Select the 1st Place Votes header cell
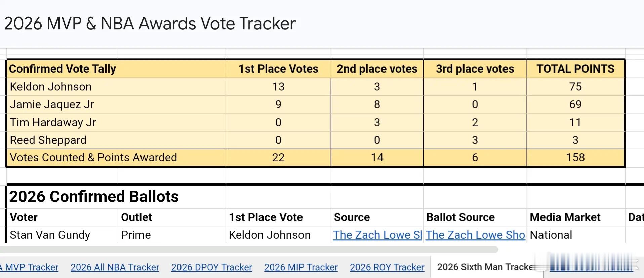Viewport: 644px width, 278px height. click(x=278, y=69)
